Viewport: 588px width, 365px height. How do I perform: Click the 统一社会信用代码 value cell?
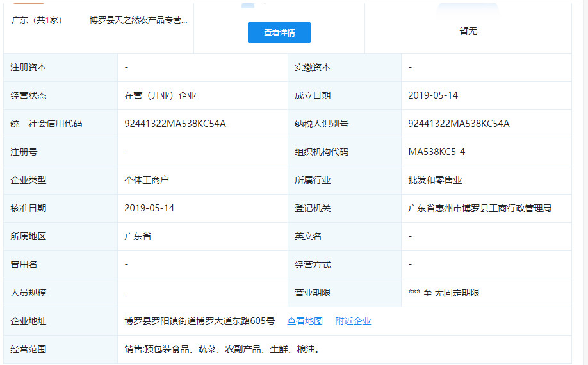(x=175, y=124)
